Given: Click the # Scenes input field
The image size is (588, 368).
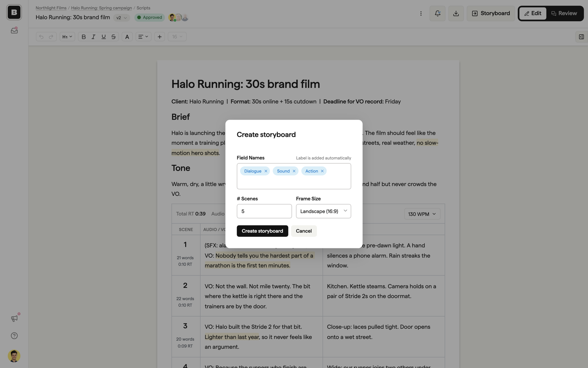Looking at the screenshot, I should [264, 211].
